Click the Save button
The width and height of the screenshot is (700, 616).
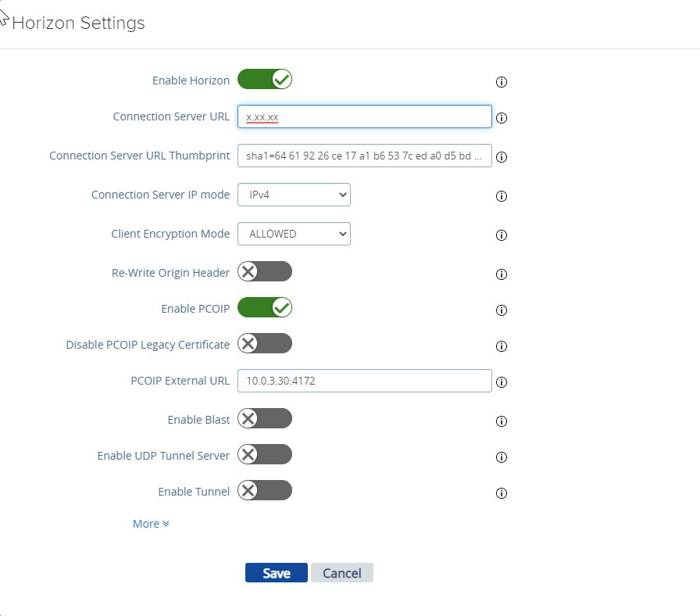click(277, 573)
